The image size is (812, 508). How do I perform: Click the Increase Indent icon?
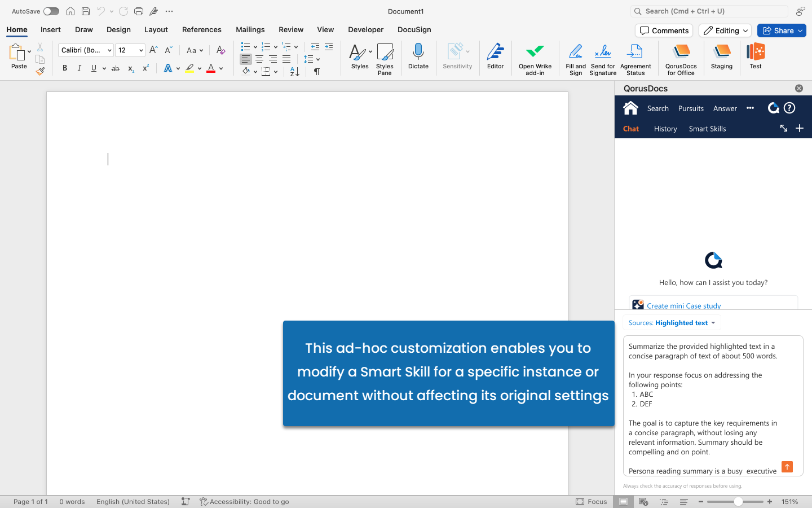pos(329,47)
